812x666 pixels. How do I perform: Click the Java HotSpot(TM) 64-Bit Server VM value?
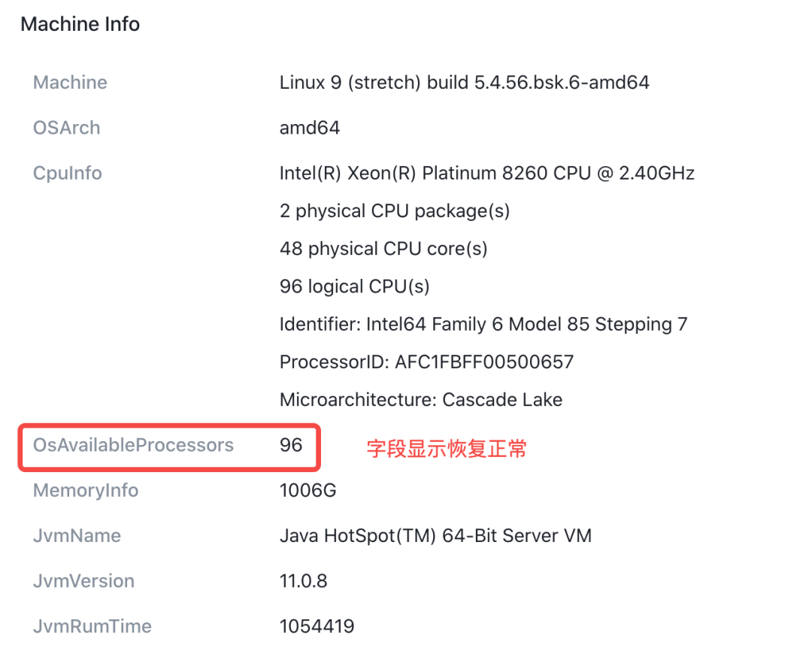tap(435, 536)
